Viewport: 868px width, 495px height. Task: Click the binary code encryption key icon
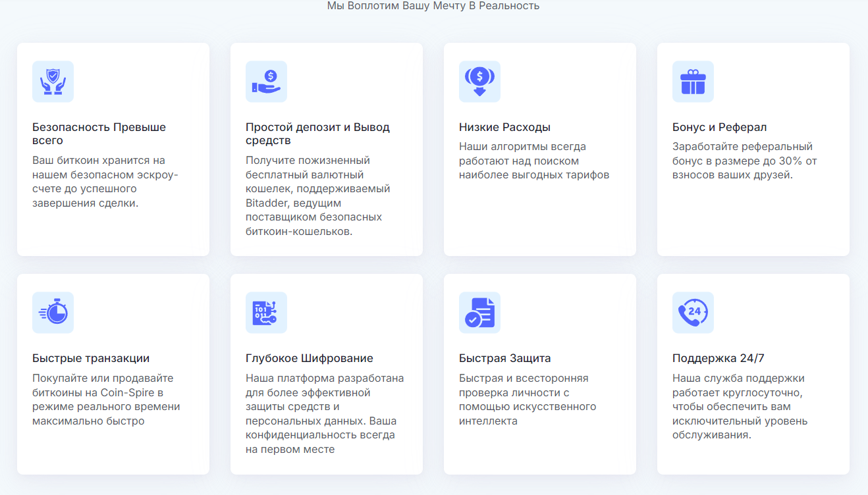(266, 313)
